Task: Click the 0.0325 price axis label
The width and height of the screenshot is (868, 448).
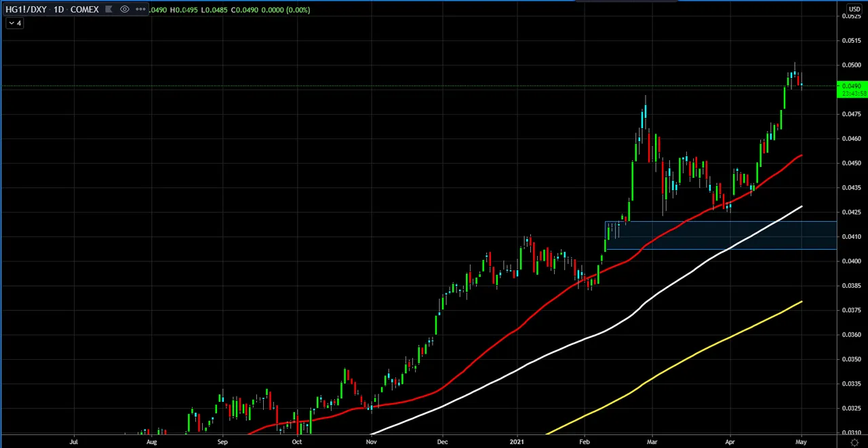Action: click(852, 408)
